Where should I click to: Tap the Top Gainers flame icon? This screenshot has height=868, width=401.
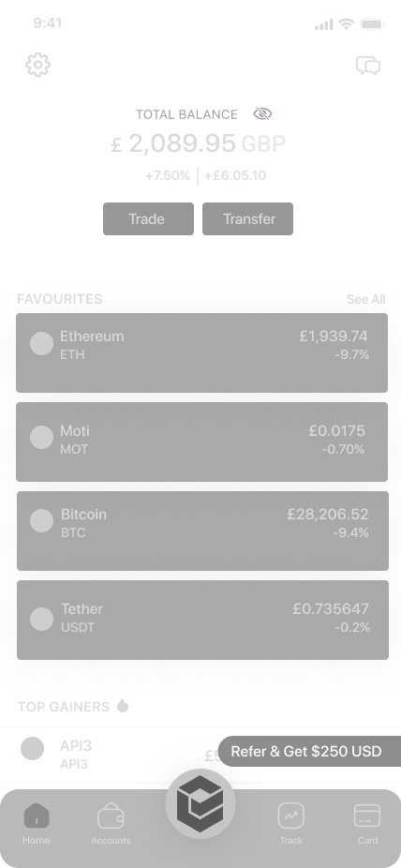tap(123, 706)
